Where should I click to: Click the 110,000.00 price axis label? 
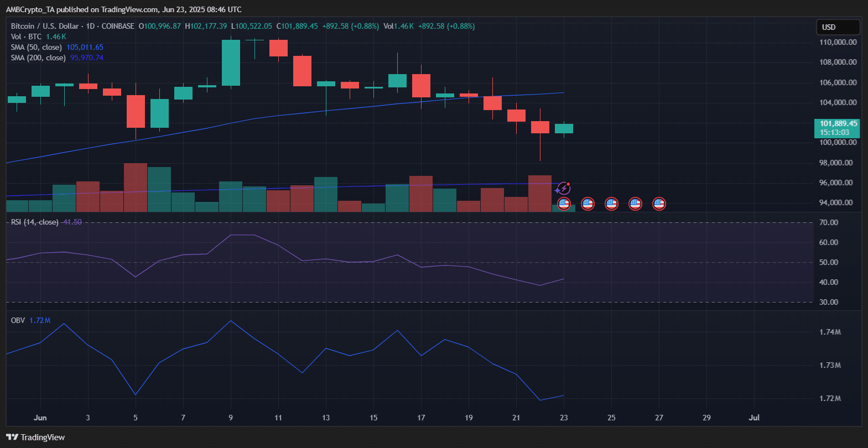(838, 43)
